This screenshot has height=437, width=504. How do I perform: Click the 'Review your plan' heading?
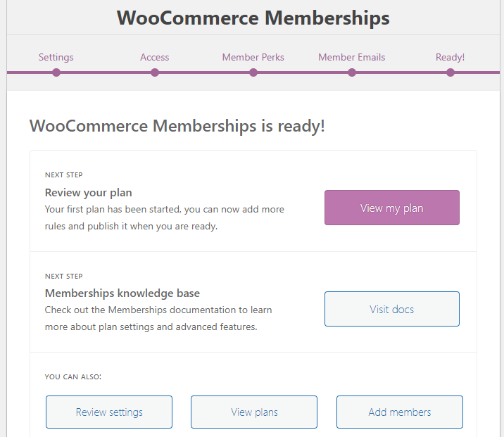(x=89, y=193)
